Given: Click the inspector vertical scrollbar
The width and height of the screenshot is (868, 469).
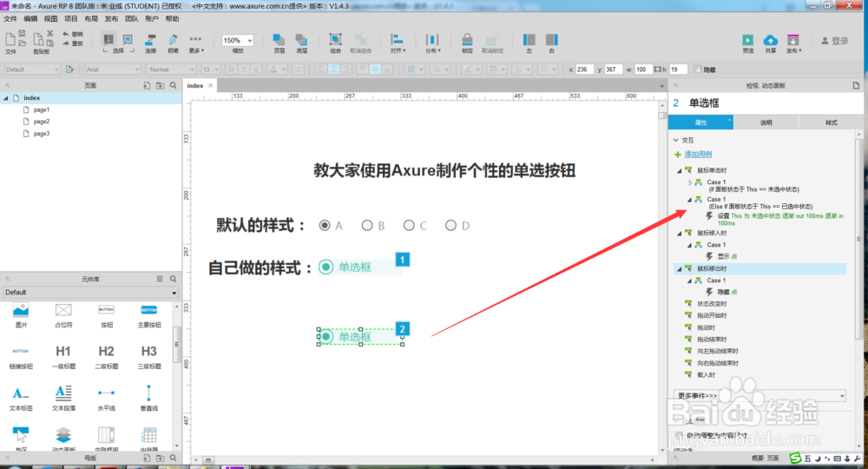Looking at the screenshot, I should point(859,238).
